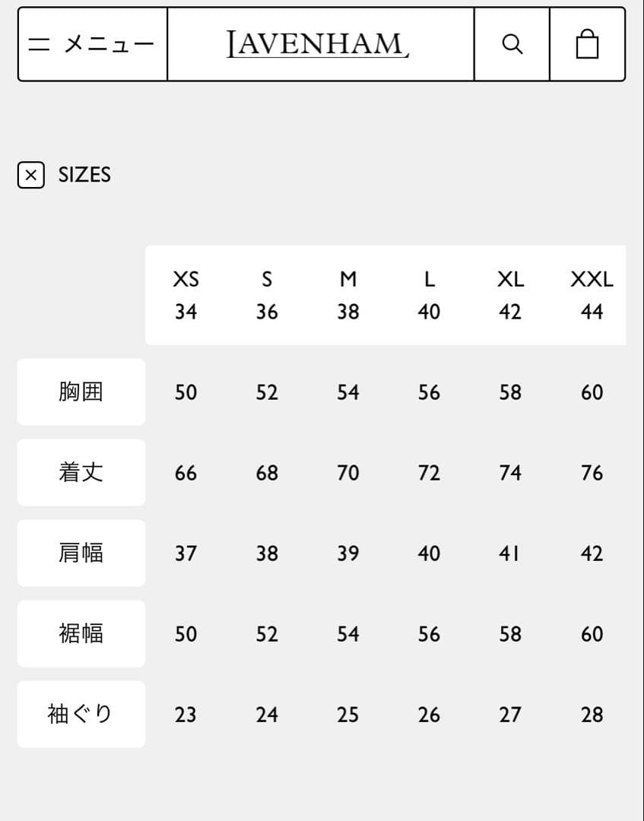Click the Lavenham logo
This screenshot has width=644, height=821.
click(319, 44)
